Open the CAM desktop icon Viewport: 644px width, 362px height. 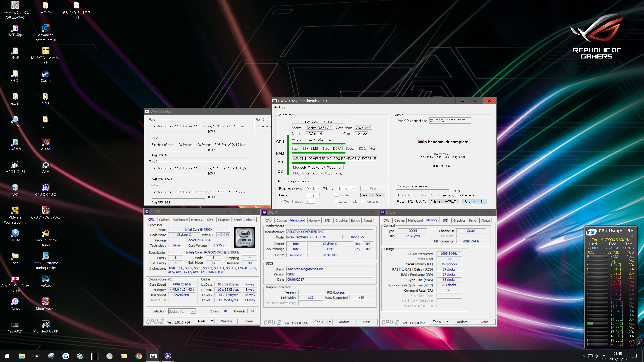point(45,167)
